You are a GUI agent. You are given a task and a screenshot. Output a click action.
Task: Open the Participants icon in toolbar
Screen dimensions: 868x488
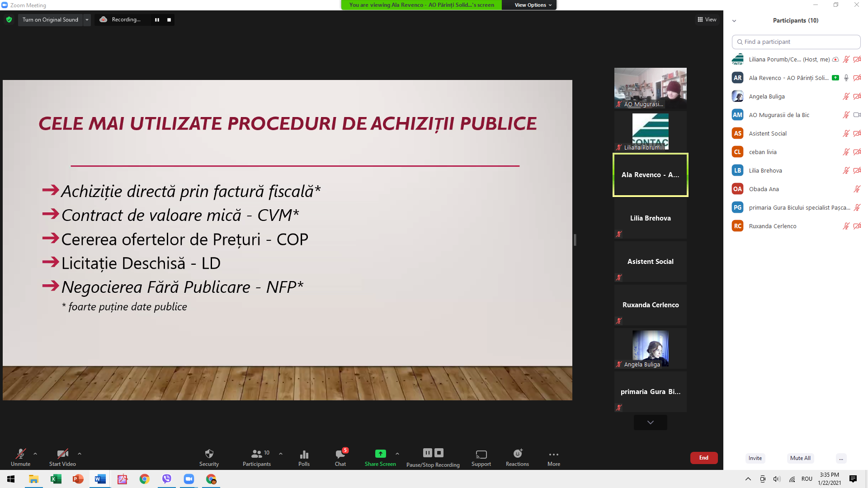(256, 454)
